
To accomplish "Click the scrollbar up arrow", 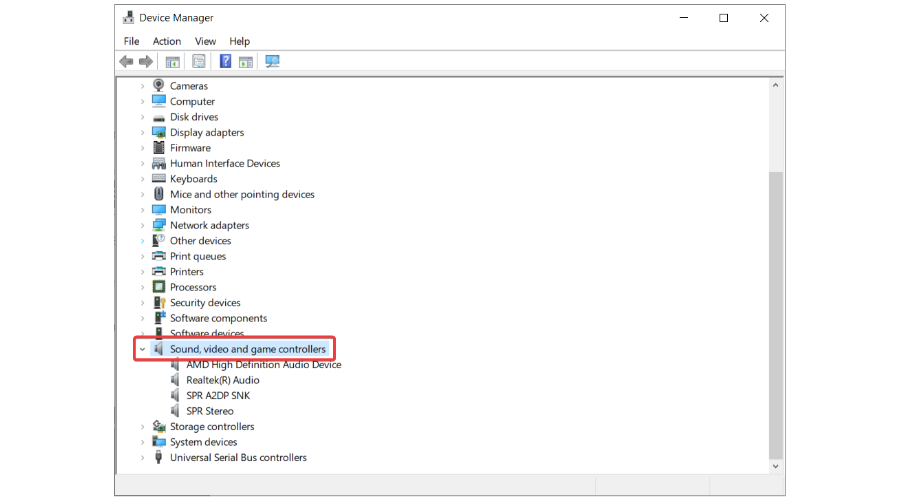I will tap(775, 85).
